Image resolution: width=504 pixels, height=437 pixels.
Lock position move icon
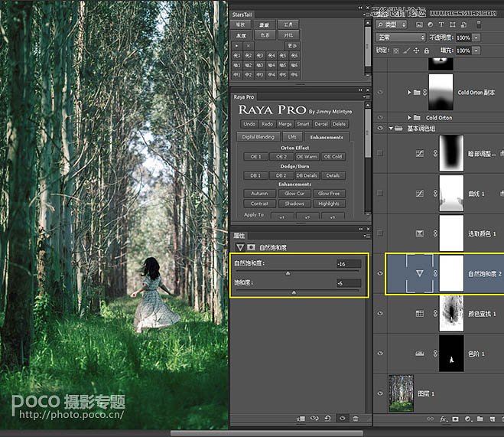[416, 51]
